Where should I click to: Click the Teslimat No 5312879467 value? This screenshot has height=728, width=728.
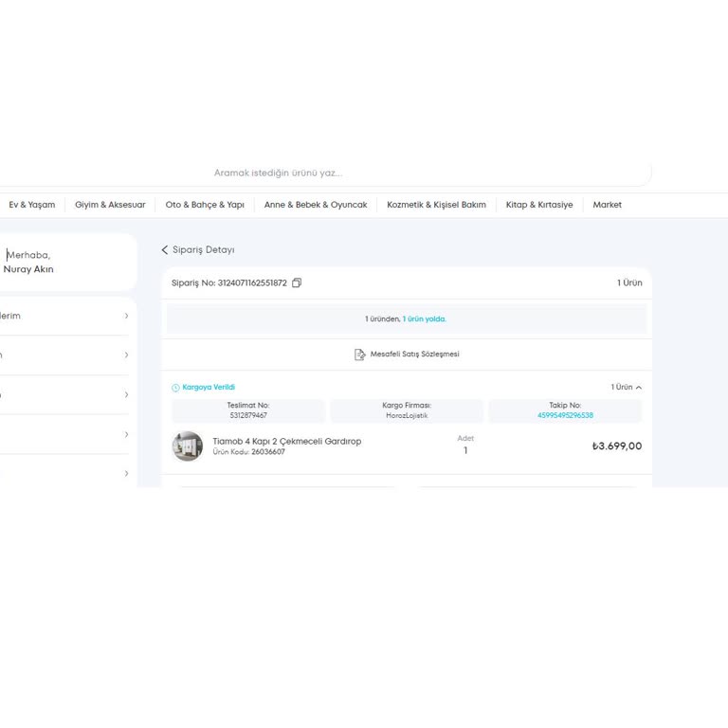(248, 415)
